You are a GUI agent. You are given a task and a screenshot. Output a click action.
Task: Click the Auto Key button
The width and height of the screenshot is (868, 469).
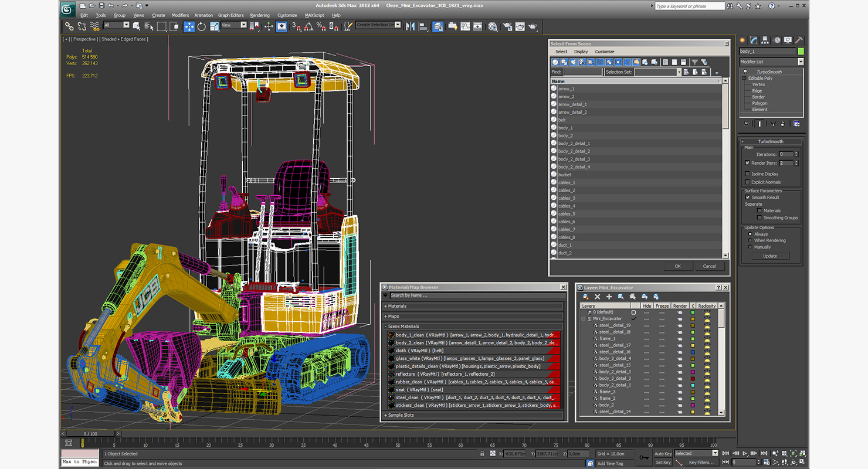pyautogui.click(x=663, y=453)
